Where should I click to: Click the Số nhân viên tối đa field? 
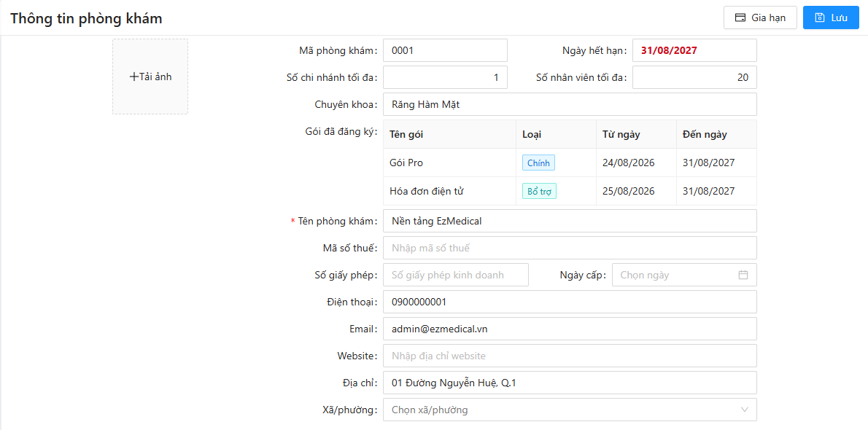(x=694, y=77)
